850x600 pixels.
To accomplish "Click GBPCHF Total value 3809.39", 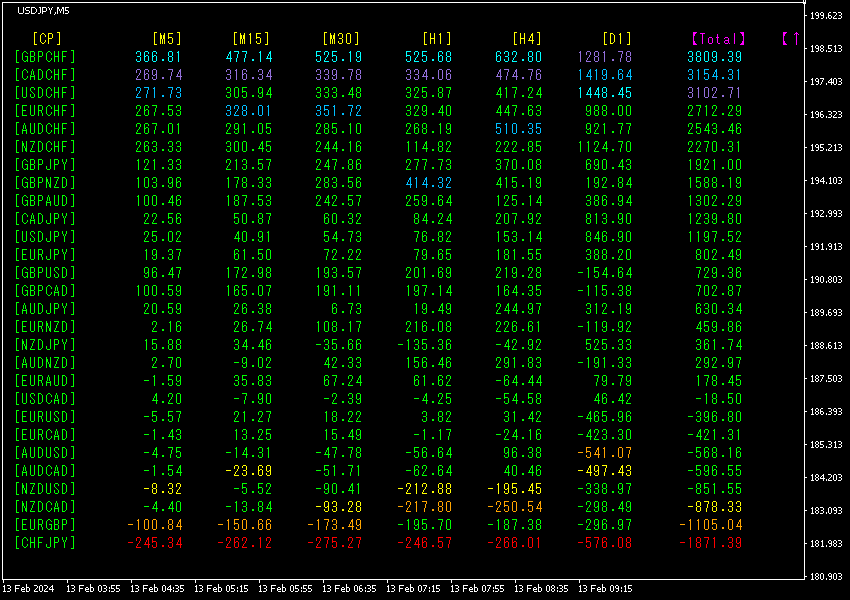I will coord(714,56).
